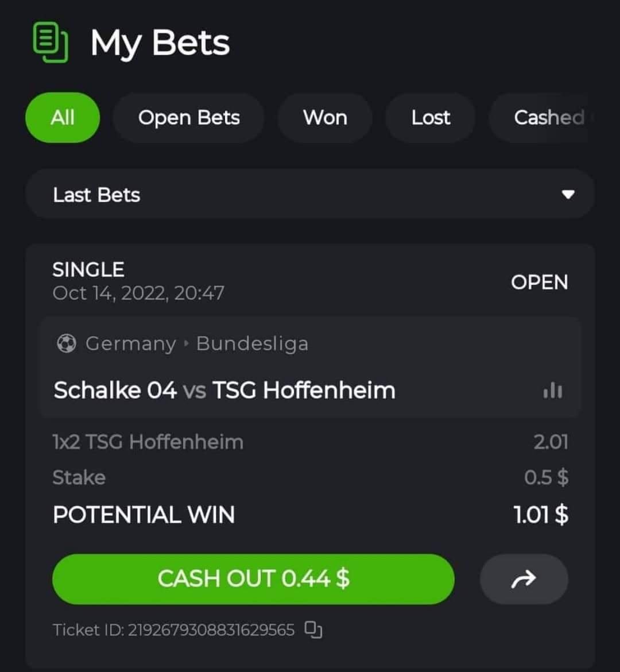Filter by Lost bets
Viewport: 620px width, 672px height.
(x=431, y=117)
